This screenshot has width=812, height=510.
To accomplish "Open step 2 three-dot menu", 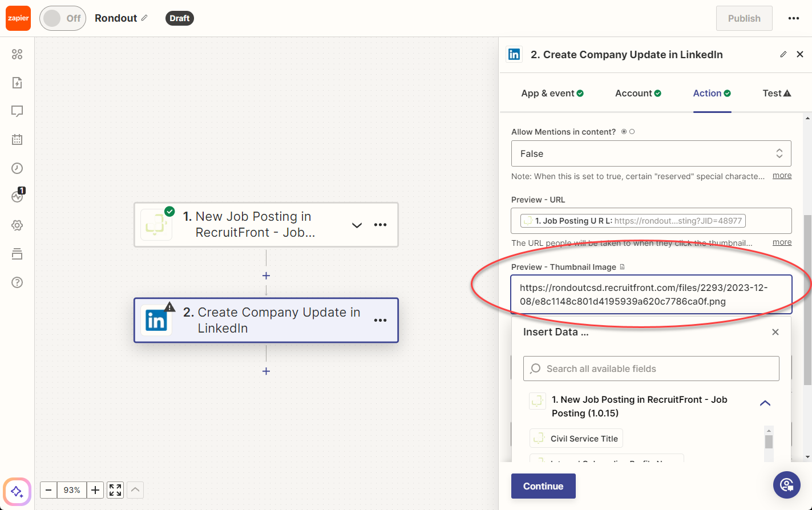I will pos(381,320).
